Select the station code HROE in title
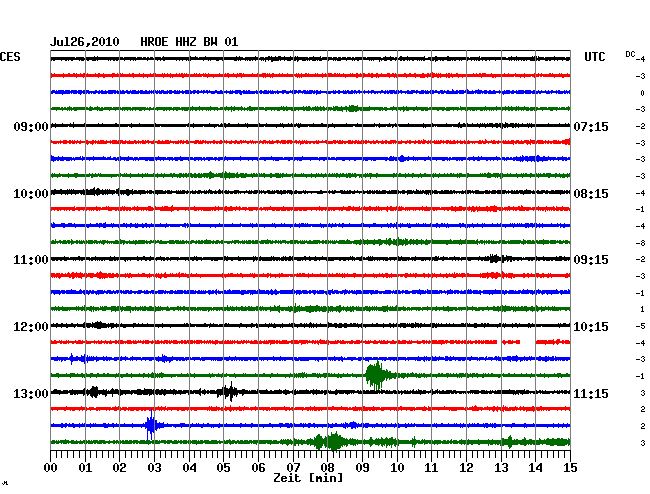 point(154,42)
